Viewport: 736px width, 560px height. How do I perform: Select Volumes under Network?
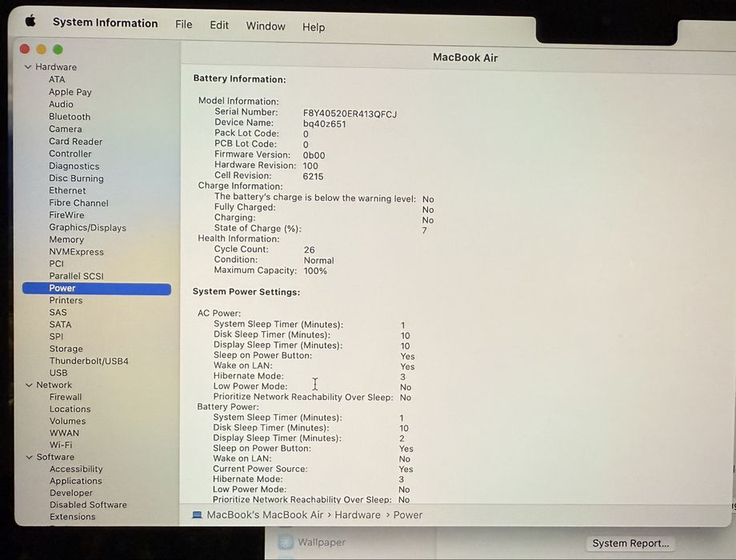tap(67, 421)
